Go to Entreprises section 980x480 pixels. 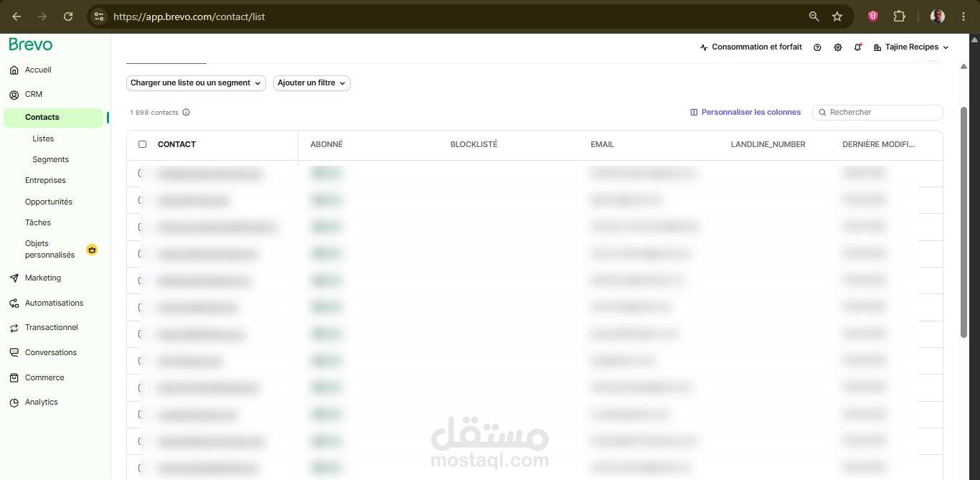click(45, 180)
